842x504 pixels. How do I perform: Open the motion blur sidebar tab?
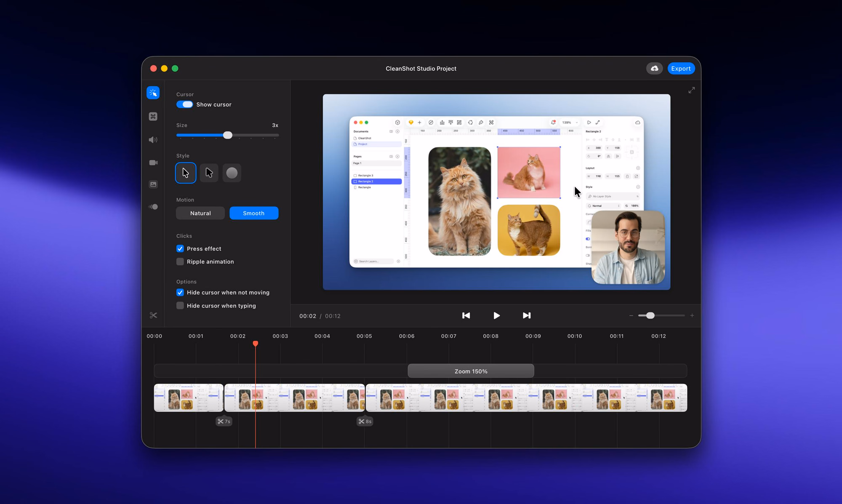coord(153,207)
